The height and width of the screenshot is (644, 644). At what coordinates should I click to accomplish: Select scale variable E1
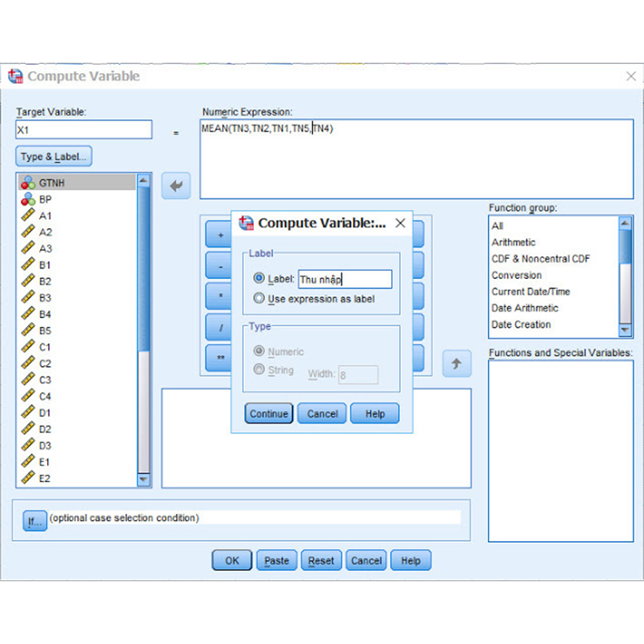(x=77, y=462)
